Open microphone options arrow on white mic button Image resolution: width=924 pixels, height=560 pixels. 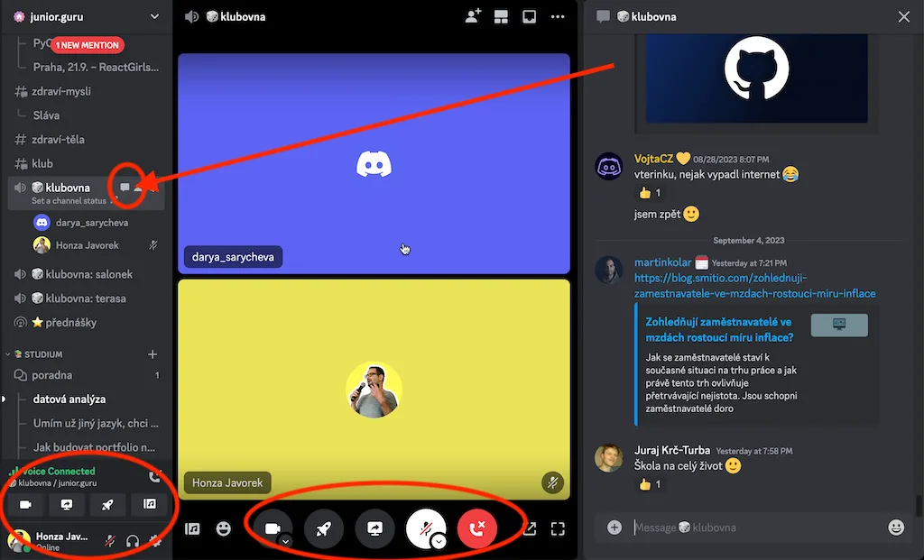[439, 541]
